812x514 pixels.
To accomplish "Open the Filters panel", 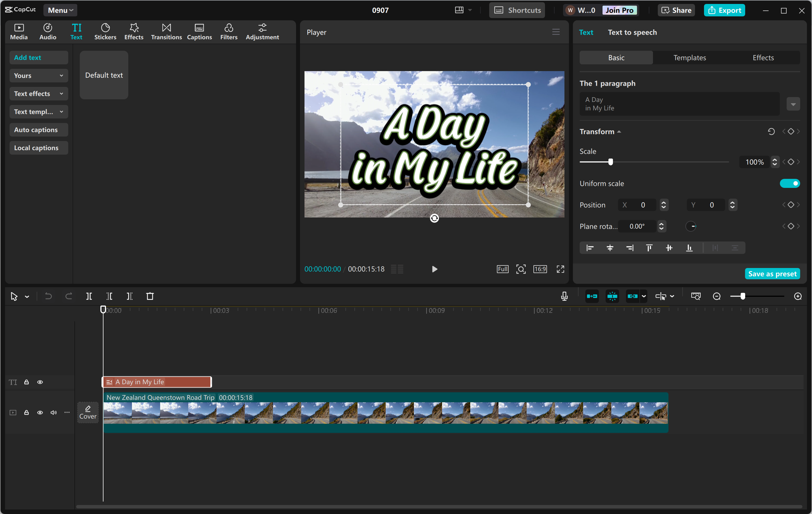I will [x=229, y=31].
